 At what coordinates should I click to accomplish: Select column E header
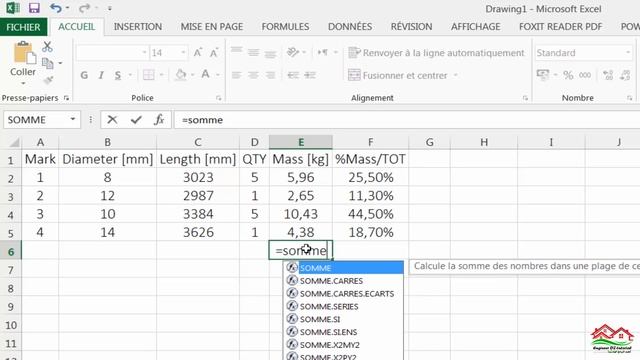[301, 142]
